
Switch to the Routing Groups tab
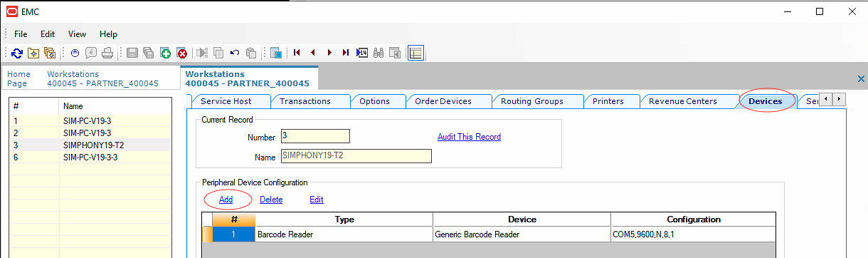point(532,101)
